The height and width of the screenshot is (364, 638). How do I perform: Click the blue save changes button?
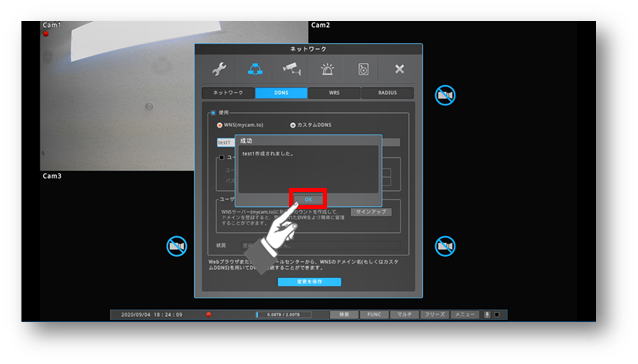pos(309,282)
